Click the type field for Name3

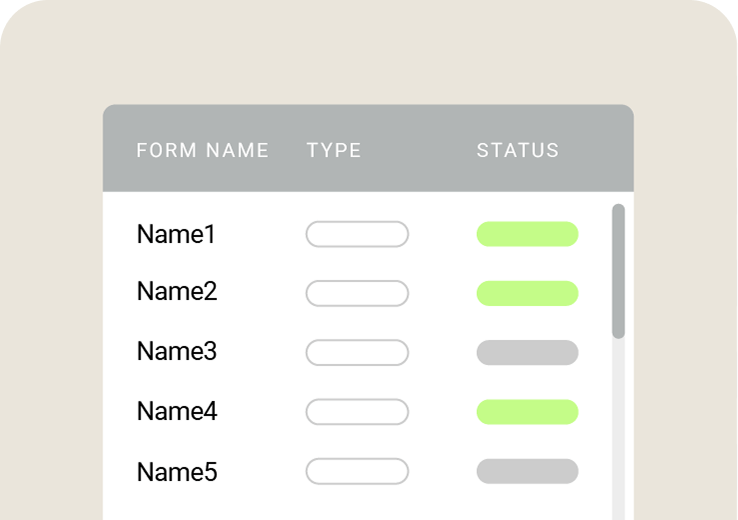pos(357,353)
